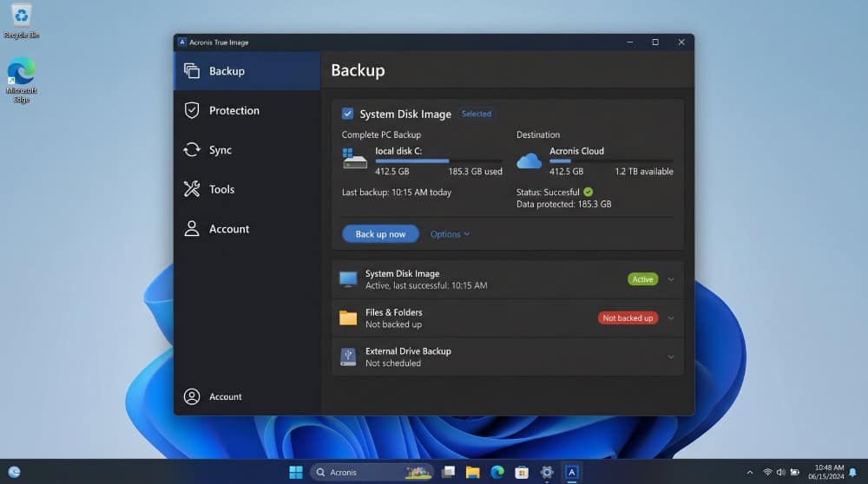Select Account below Tools in sidebar

[247, 228]
